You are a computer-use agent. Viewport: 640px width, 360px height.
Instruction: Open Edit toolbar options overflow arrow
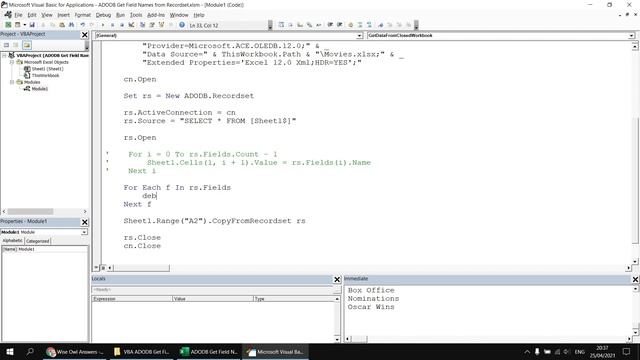[416, 25]
